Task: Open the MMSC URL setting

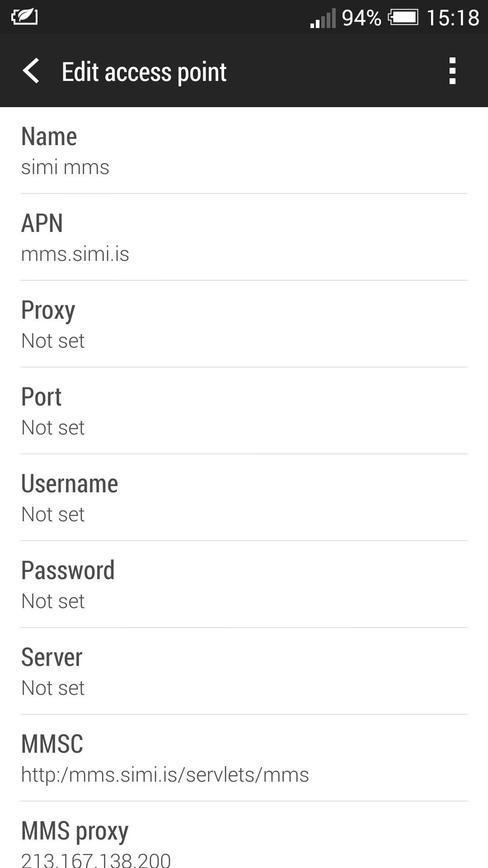Action: (244, 758)
